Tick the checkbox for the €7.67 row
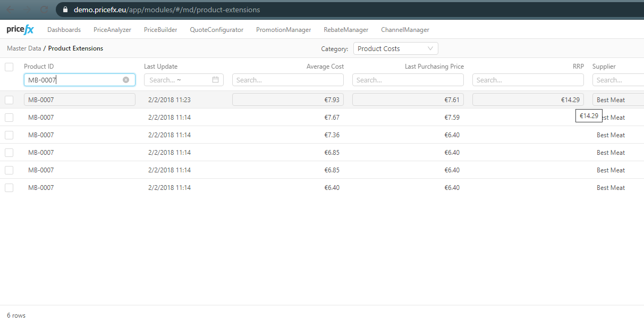 pos(9,118)
